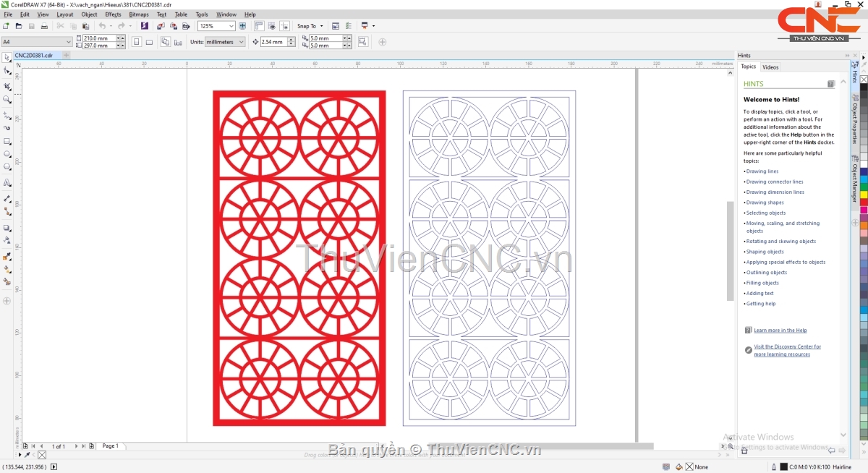Expand the Application Launcher dropdown arrow

(373, 26)
